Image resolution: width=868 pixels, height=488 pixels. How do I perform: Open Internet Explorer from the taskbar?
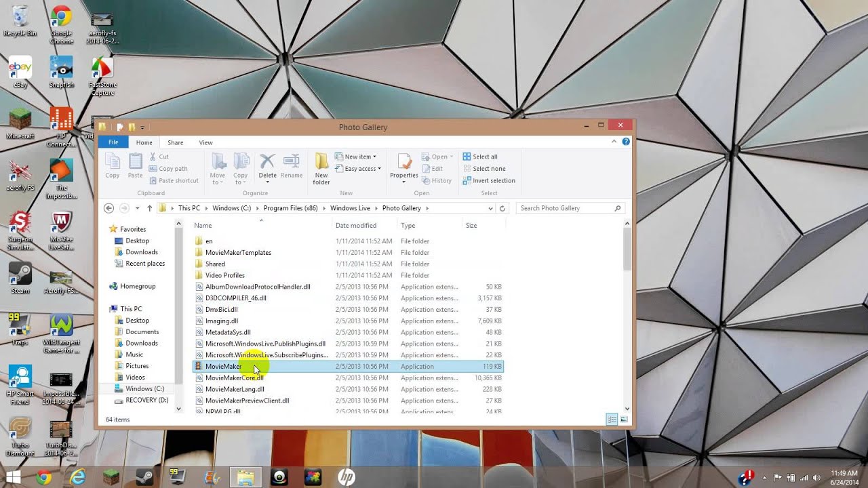pyautogui.click(x=77, y=478)
